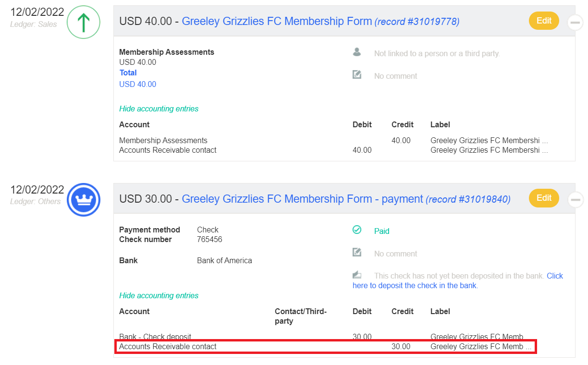Image resolution: width=588 pixels, height=365 pixels.
Task: Hide accounting entries for the payment record
Action: 159,296
